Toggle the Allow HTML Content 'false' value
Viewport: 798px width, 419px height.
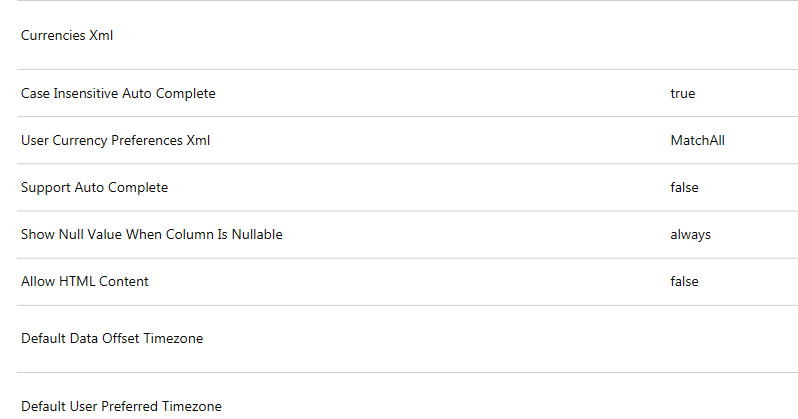pyautogui.click(x=684, y=282)
